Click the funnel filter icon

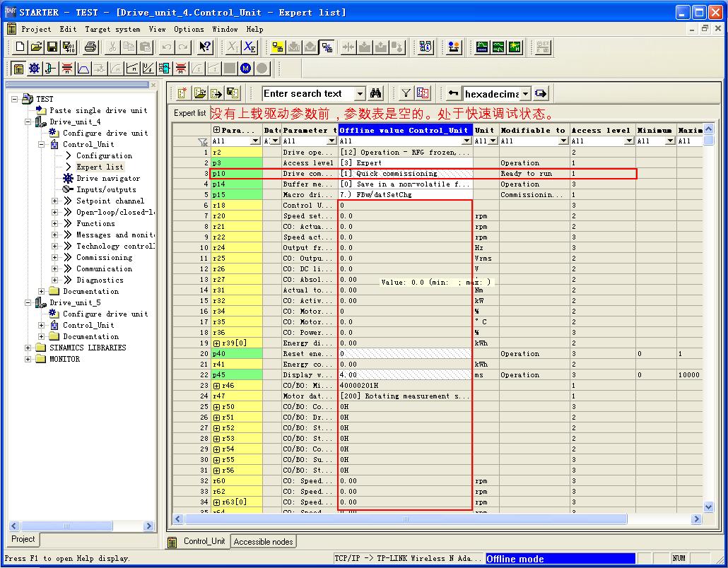(x=406, y=93)
